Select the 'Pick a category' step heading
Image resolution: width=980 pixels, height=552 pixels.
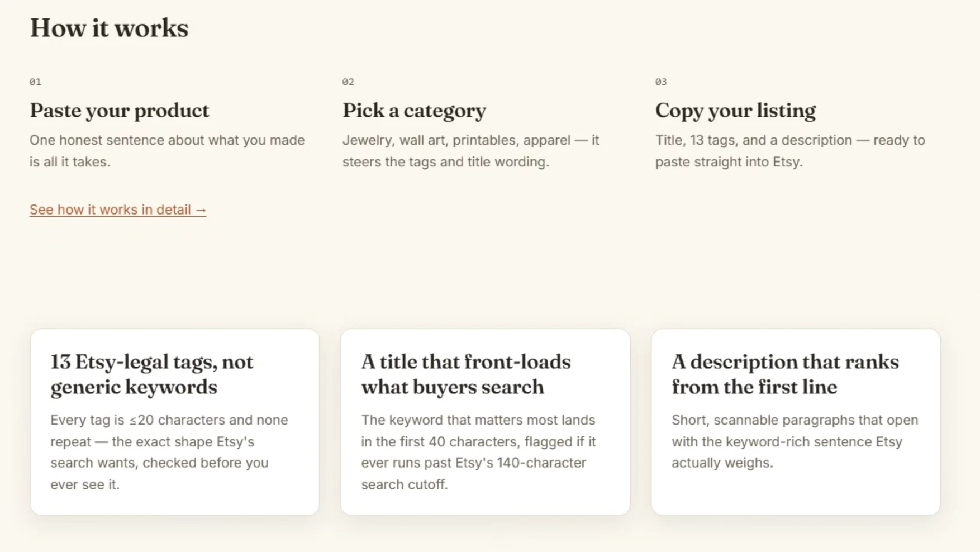pos(414,111)
